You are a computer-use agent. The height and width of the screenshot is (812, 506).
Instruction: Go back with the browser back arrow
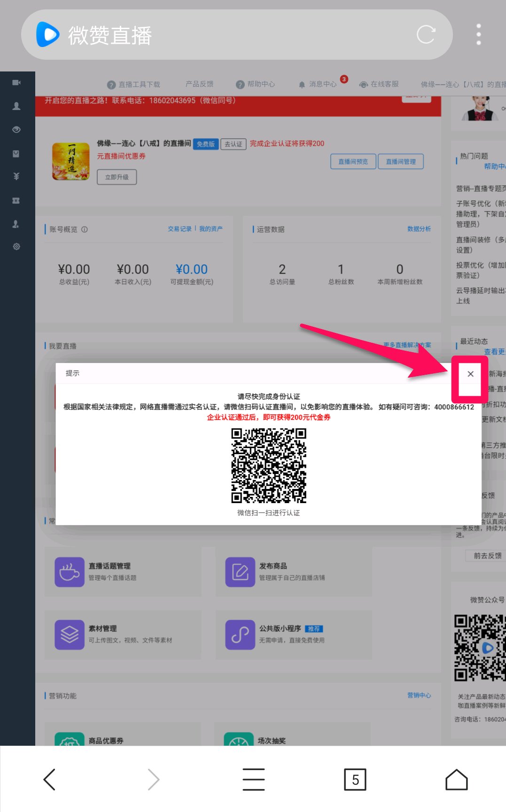click(x=49, y=779)
